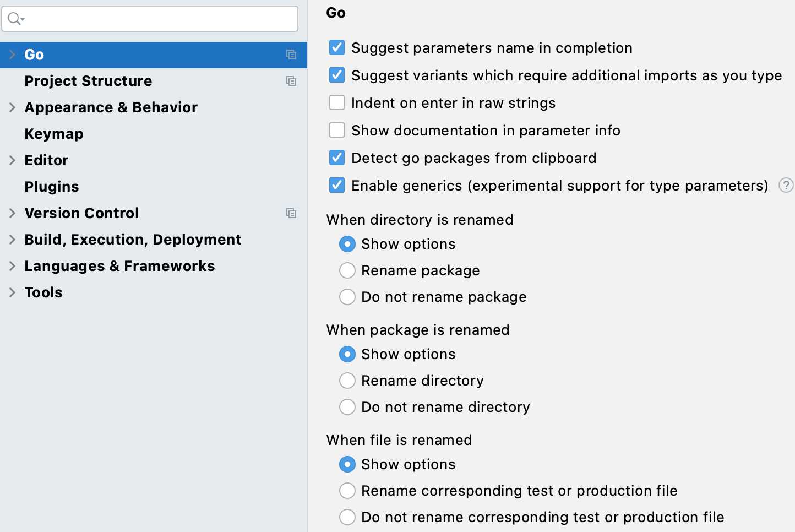Choose Do not rename package option
Image resolution: width=795 pixels, height=532 pixels.
pyautogui.click(x=347, y=297)
